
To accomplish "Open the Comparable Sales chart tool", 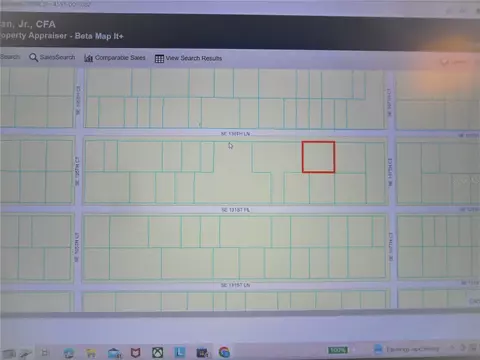I will pos(115,58).
